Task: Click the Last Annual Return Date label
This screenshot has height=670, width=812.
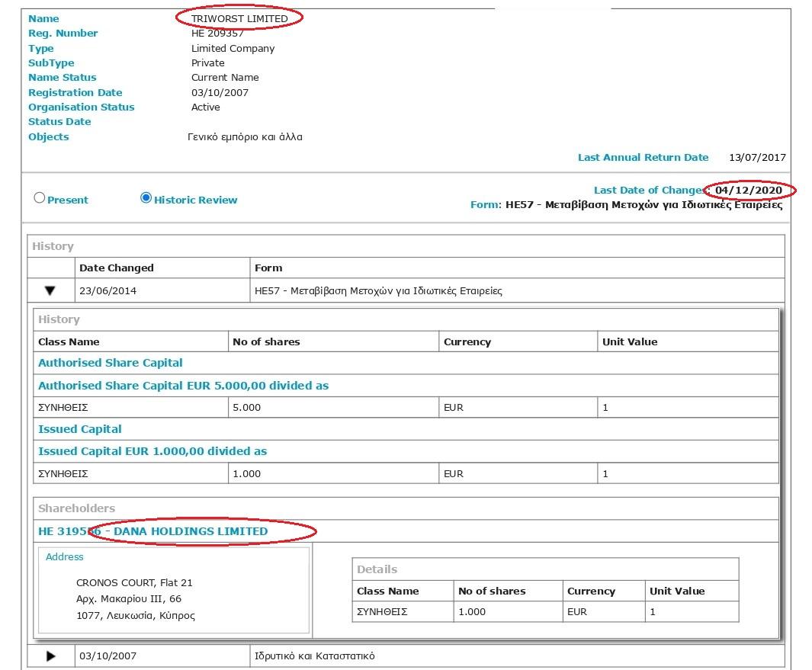Action: [643, 158]
